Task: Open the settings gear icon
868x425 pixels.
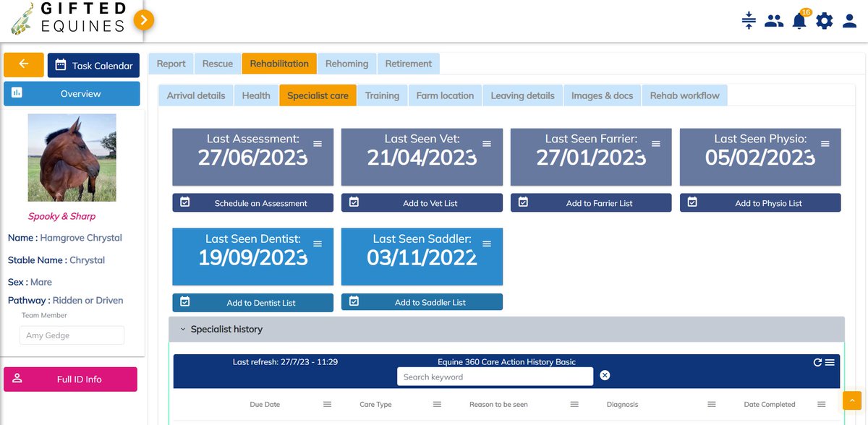Action: pyautogui.click(x=824, y=21)
